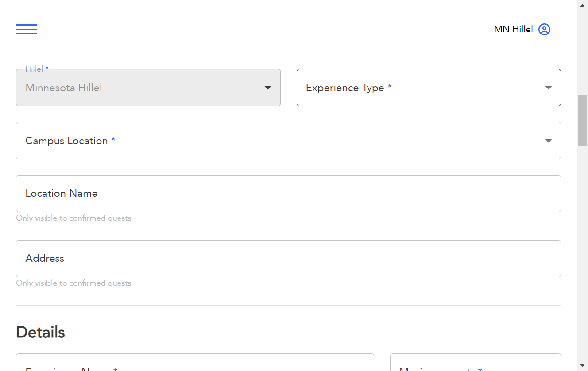The width and height of the screenshot is (588, 371).
Task: Focus the Location Name input field
Action: 288,194
